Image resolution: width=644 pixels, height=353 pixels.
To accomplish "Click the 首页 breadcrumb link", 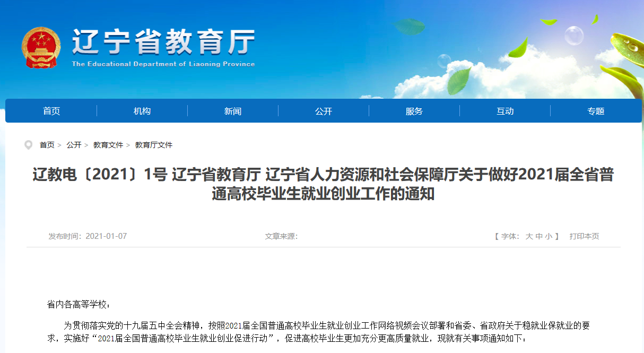I will click(47, 145).
